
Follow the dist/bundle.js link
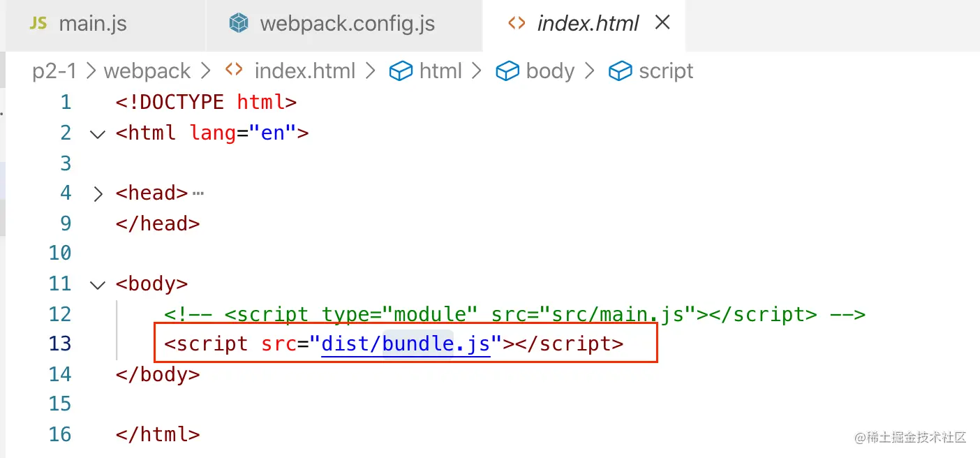[x=406, y=344]
